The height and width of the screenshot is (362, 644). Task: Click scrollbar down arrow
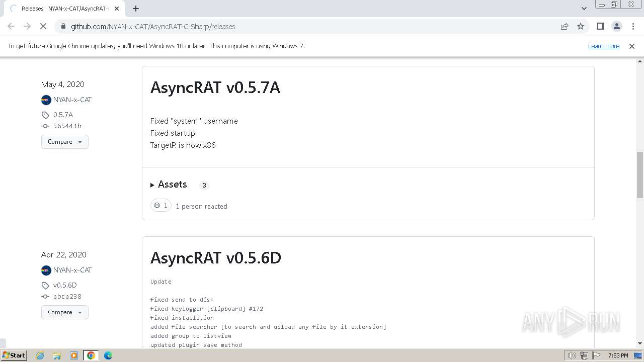coord(640,343)
